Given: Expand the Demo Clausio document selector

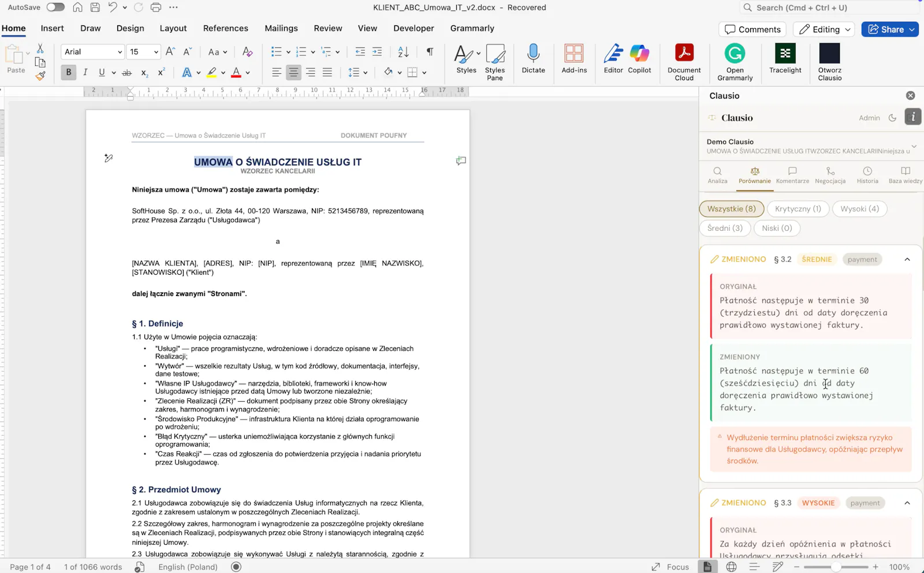Looking at the screenshot, I should click(x=914, y=146).
